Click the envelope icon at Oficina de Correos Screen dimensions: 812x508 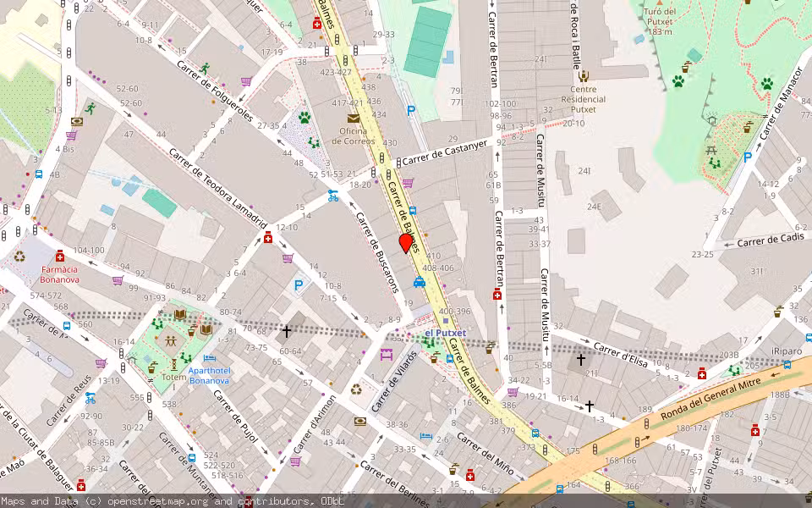pos(353,119)
